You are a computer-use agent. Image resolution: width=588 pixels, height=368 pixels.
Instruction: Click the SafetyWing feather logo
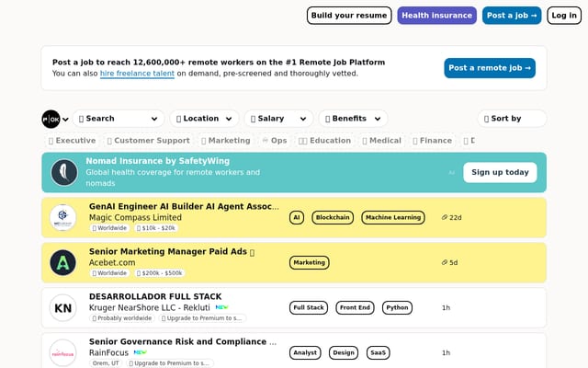coord(64,172)
